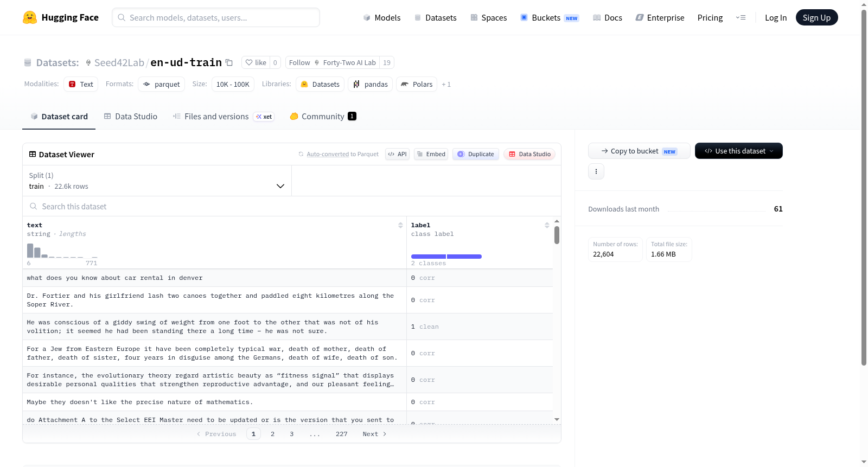Open Docs in top navigation
This screenshot has width=868, height=467.
[x=608, y=17]
